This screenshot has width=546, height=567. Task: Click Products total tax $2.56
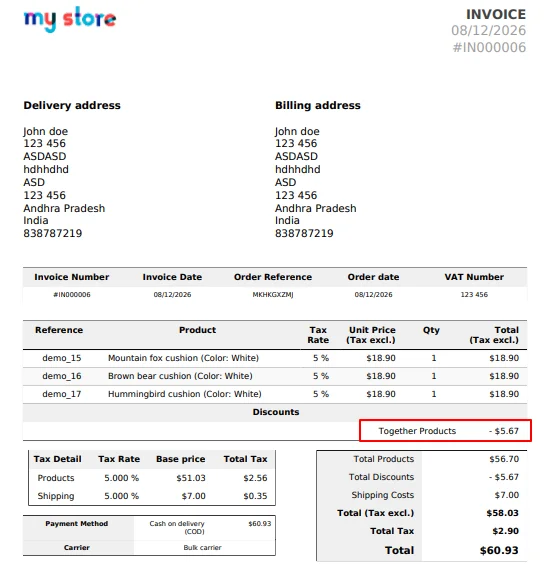255,478
